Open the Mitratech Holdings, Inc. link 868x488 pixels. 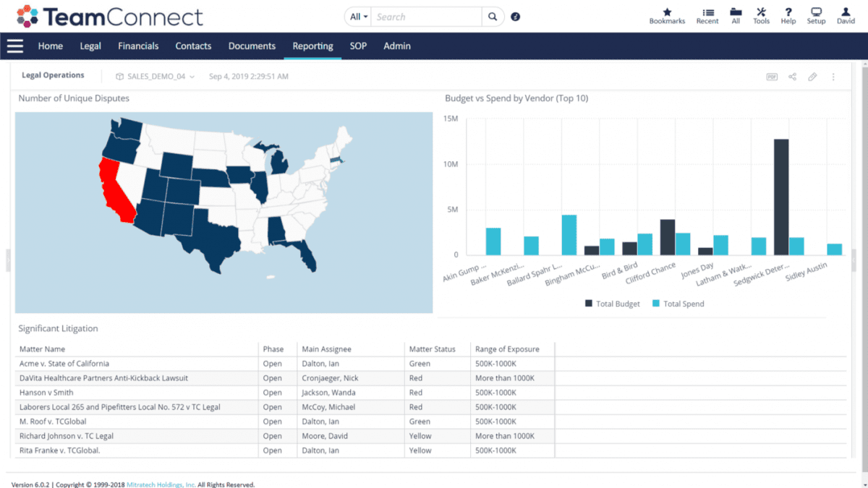click(161, 484)
